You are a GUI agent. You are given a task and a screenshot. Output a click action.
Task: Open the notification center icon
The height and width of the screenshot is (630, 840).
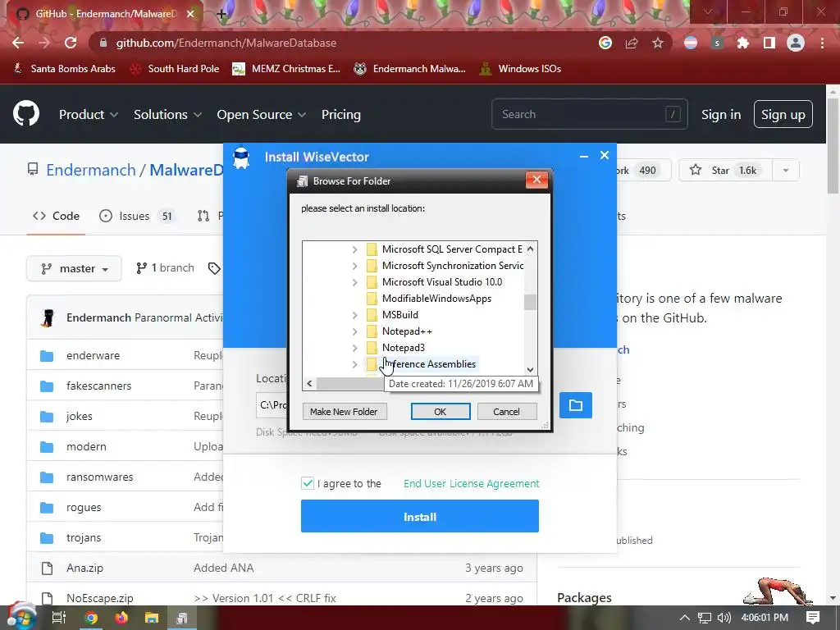click(x=813, y=618)
